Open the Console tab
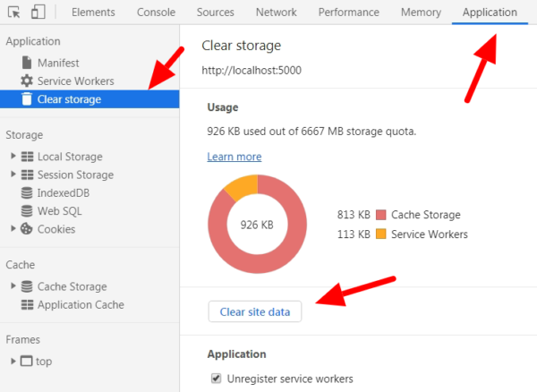This screenshot has height=392, width=537. 157,13
